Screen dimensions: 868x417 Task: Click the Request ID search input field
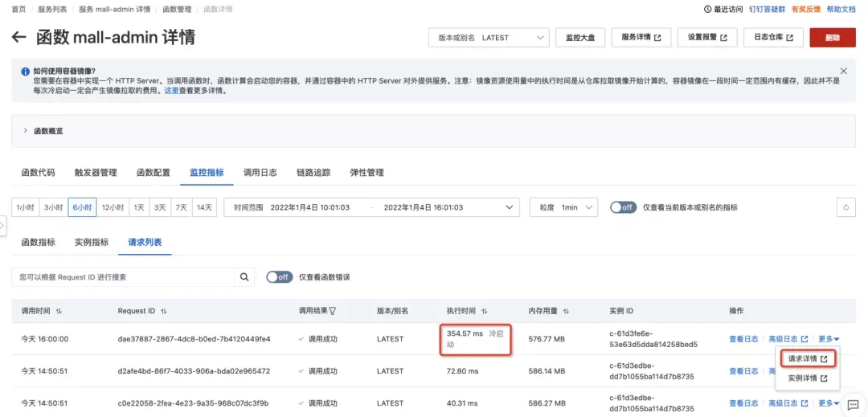[x=122, y=277]
